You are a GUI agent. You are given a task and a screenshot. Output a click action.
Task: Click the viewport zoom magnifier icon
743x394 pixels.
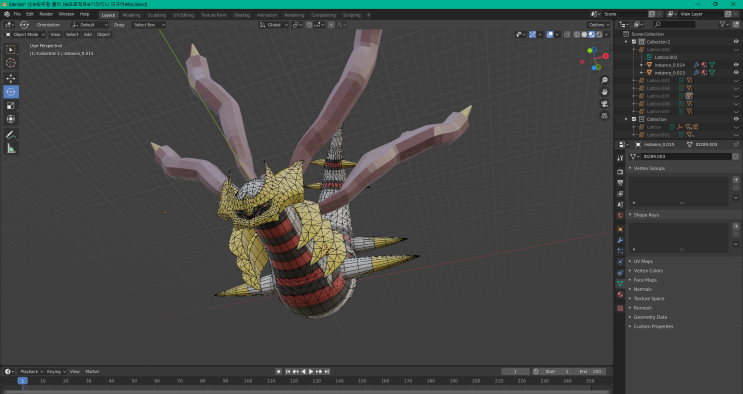pyautogui.click(x=604, y=80)
